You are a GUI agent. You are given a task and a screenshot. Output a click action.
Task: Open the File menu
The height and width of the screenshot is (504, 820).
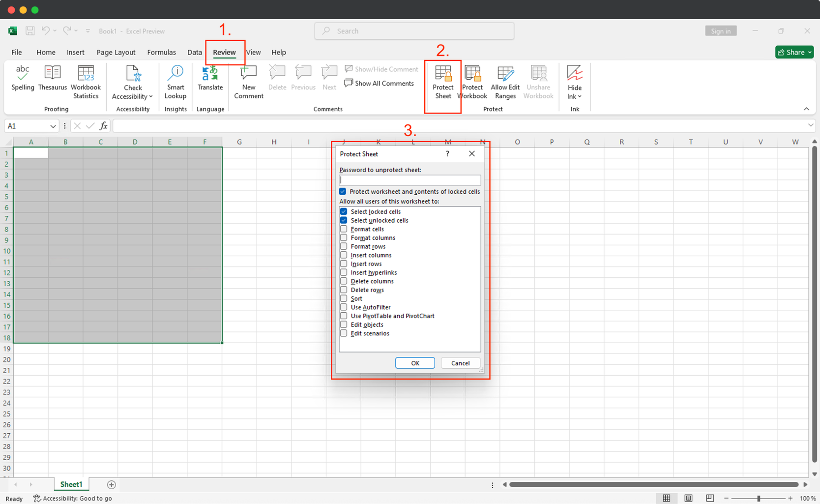pos(16,52)
